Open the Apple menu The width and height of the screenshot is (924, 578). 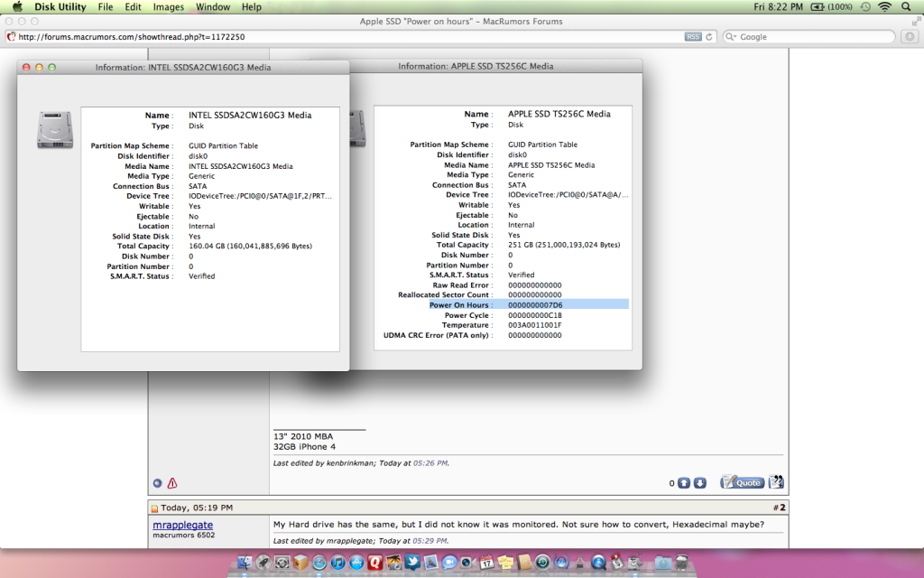pyautogui.click(x=18, y=7)
